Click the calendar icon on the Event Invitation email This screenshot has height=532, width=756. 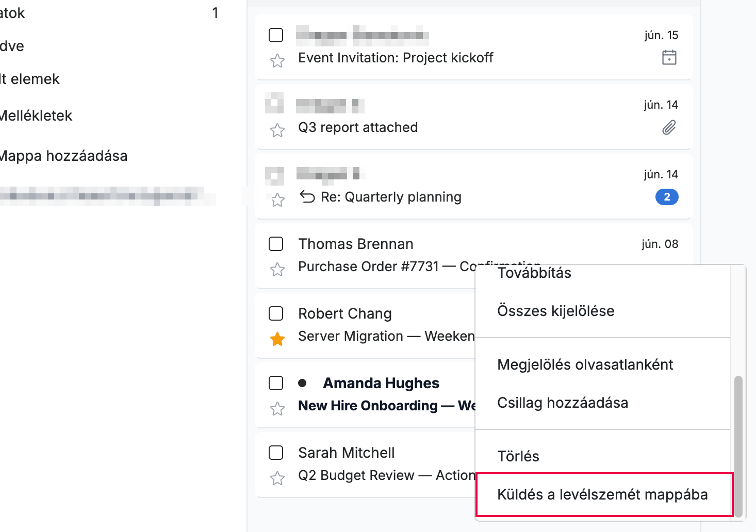(x=669, y=57)
